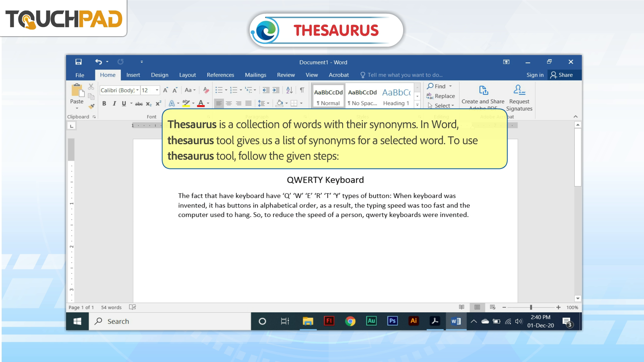Click the Windows taskbar Search box
This screenshot has width=644, height=362.
click(x=170, y=321)
